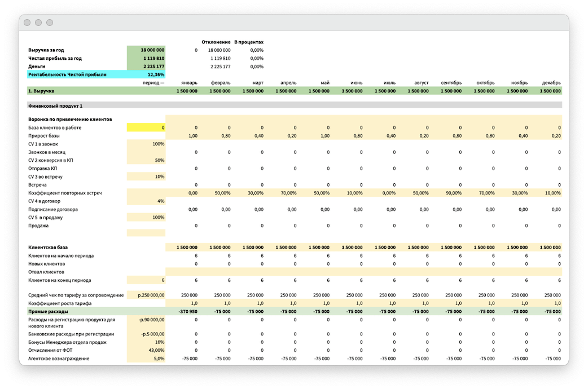
Task: Click the 'Клиентская база' row label
Action: coord(49,247)
